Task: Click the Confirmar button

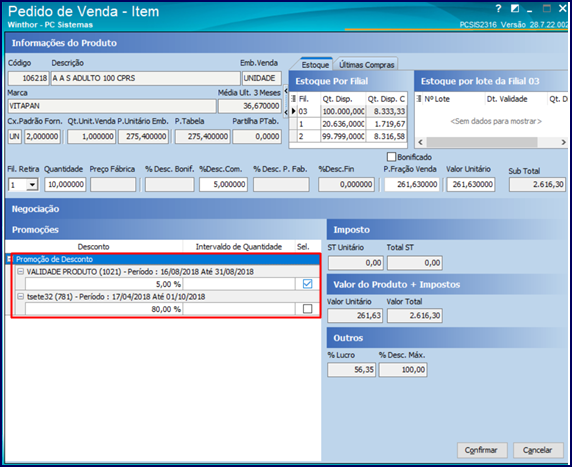Action: pyautogui.click(x=482, y=450)
